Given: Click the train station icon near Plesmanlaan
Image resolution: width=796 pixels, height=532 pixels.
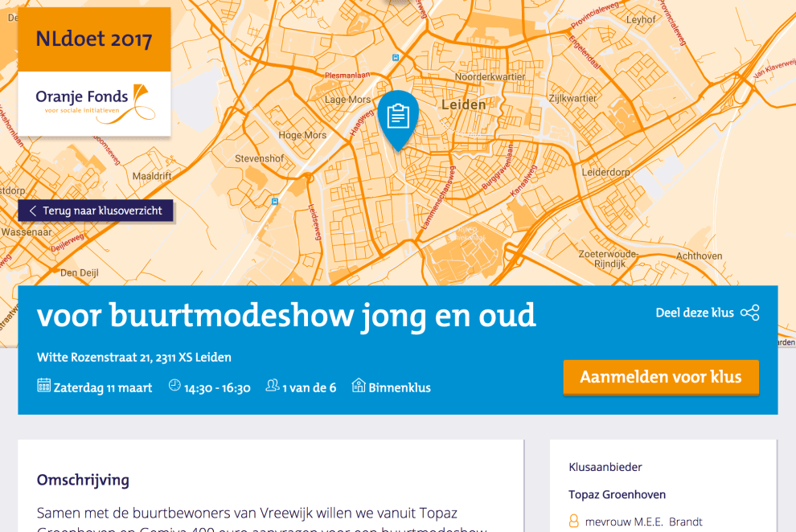Looking at the screenshot, I should point(395,57).
